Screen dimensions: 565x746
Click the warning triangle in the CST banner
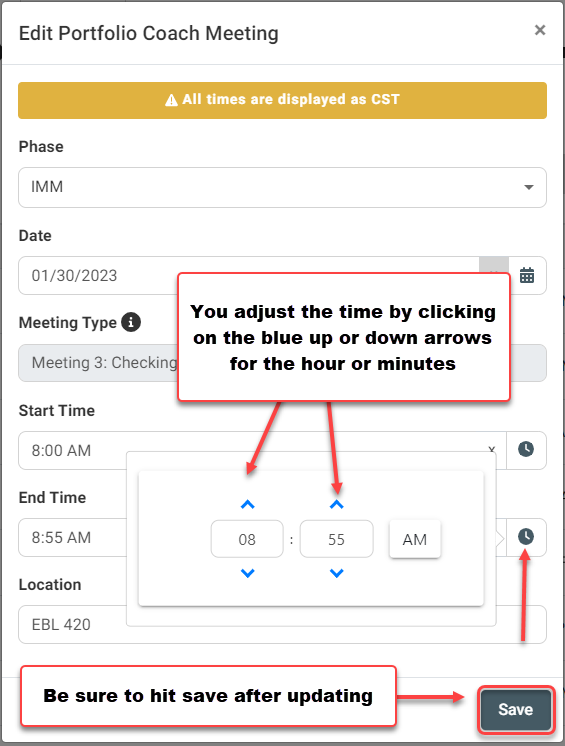[171, 100]
